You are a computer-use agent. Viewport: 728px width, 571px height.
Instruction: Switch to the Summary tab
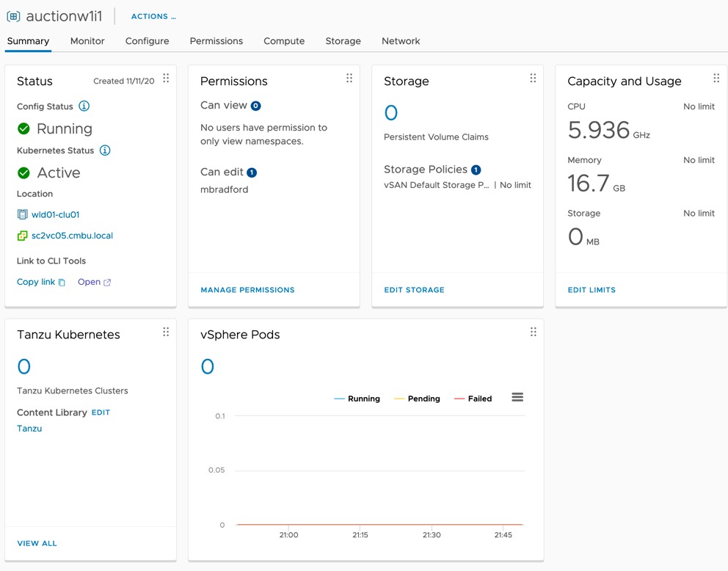[28, 41]
